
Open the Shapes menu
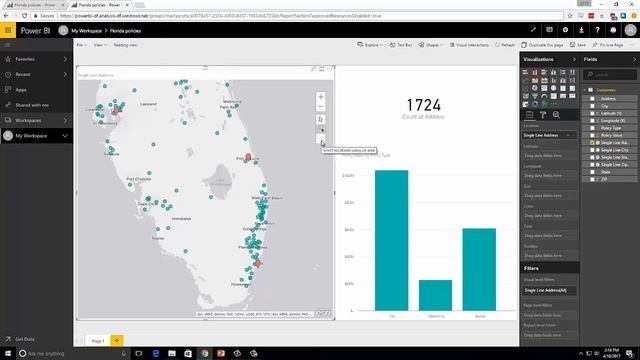tap(431, 45)
